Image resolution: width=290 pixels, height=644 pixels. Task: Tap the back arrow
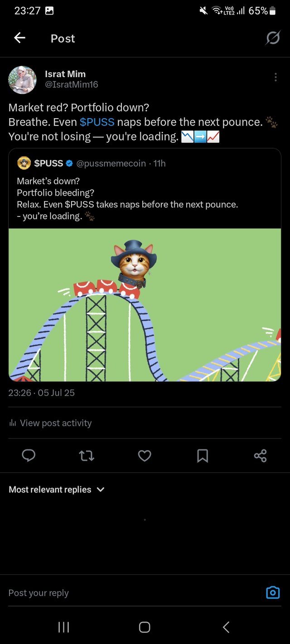(x=20, y=38)
